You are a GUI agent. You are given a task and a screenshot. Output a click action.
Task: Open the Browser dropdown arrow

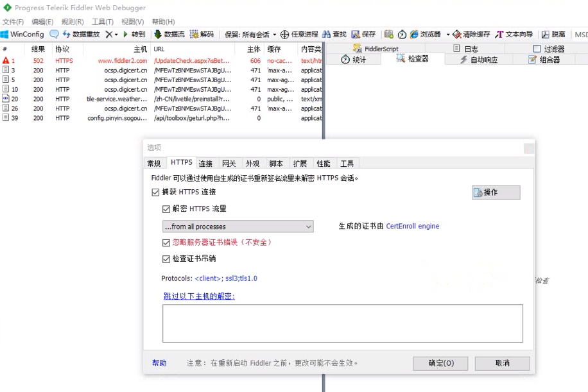448,35
